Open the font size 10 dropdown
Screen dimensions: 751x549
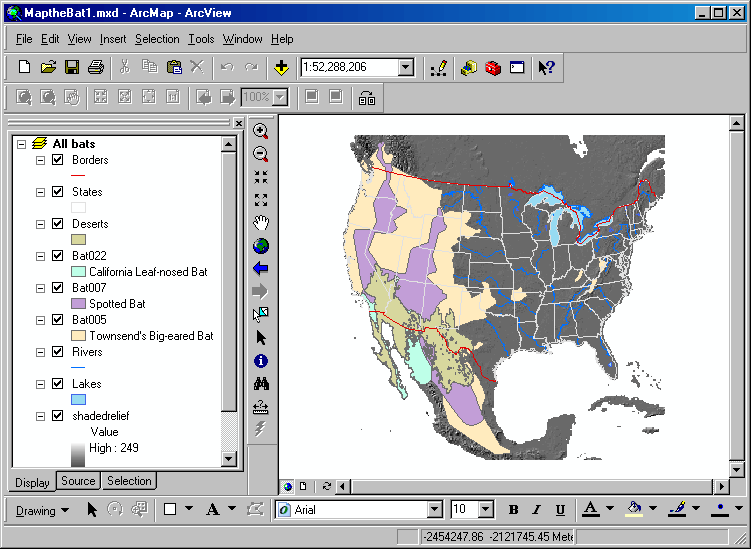486,510
